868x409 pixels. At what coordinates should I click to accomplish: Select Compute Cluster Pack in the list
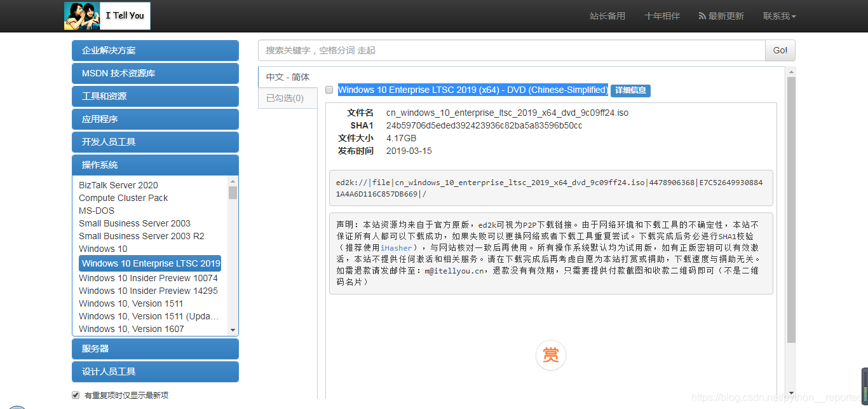123,198
